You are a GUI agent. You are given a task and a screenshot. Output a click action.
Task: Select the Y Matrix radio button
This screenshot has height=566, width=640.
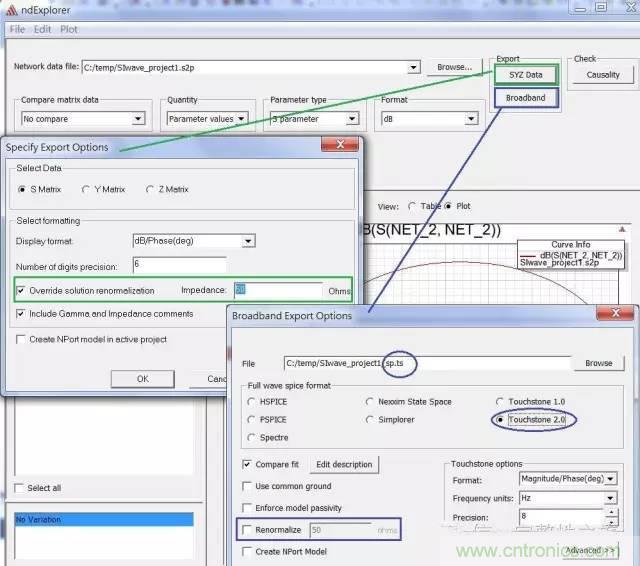coord(88,189)
